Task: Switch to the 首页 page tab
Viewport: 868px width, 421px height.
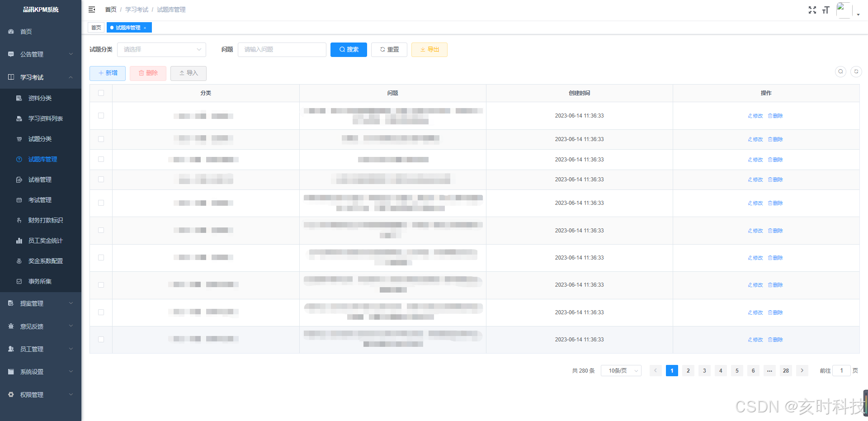Action: coord(96,28)
